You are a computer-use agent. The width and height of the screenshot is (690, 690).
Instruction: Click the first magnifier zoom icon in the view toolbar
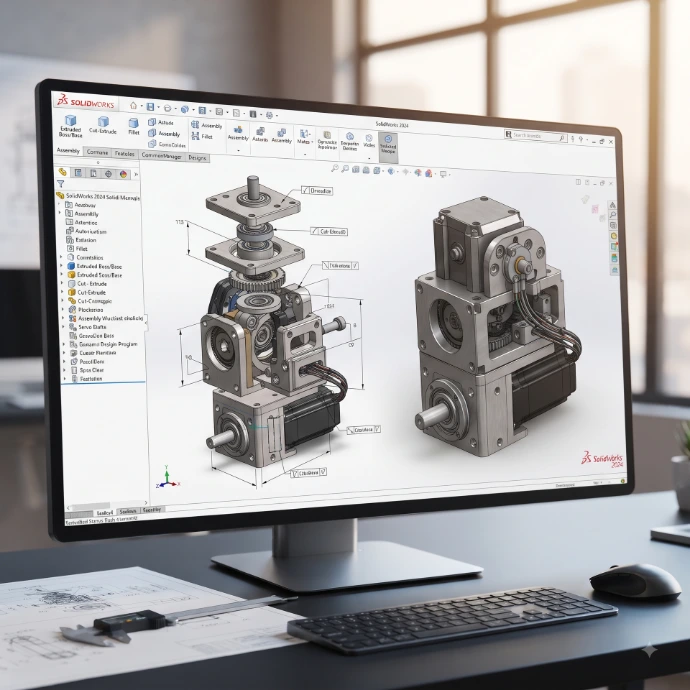tap(335, 168)
